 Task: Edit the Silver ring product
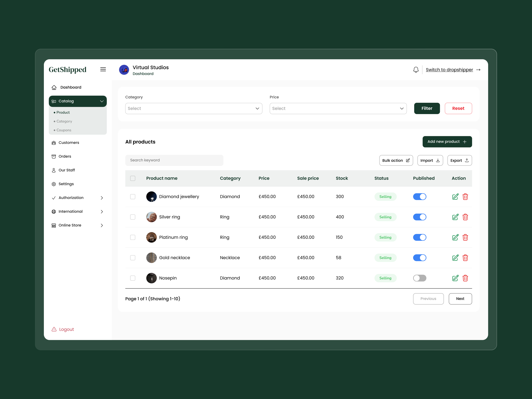pyautogui.click(x=455, y=217)
